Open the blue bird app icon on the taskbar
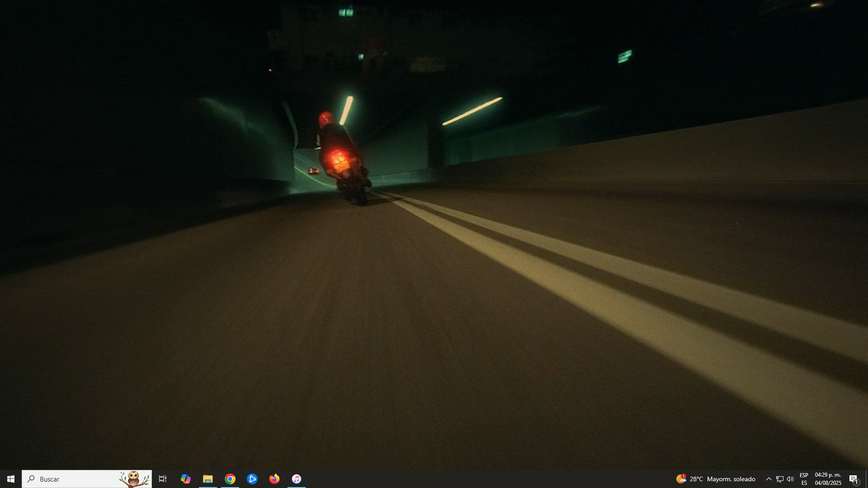 pyautogui.click(x=252, y=479)
